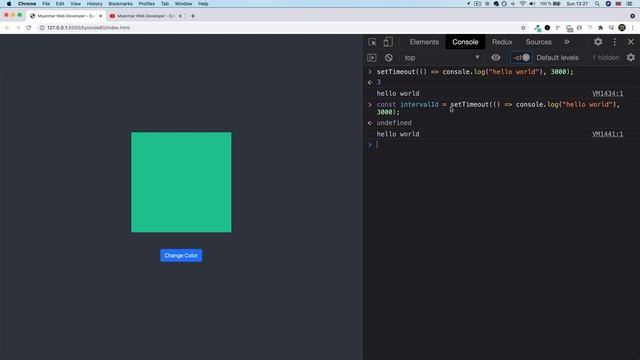Show the console sidebar
Viewport: 640px width, 360px height.
pyautogui.click(x=372, y=58)
